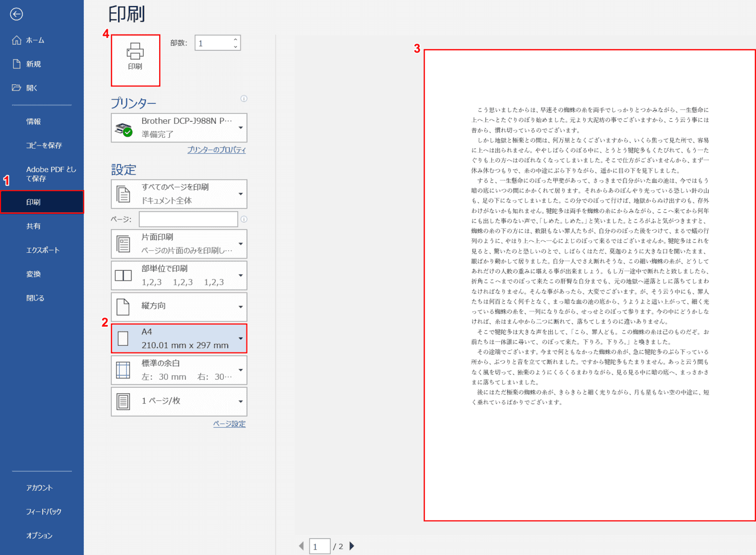
Task: Open the Brother DCP-J988N printer dropdown
Action: click(240, 127)
